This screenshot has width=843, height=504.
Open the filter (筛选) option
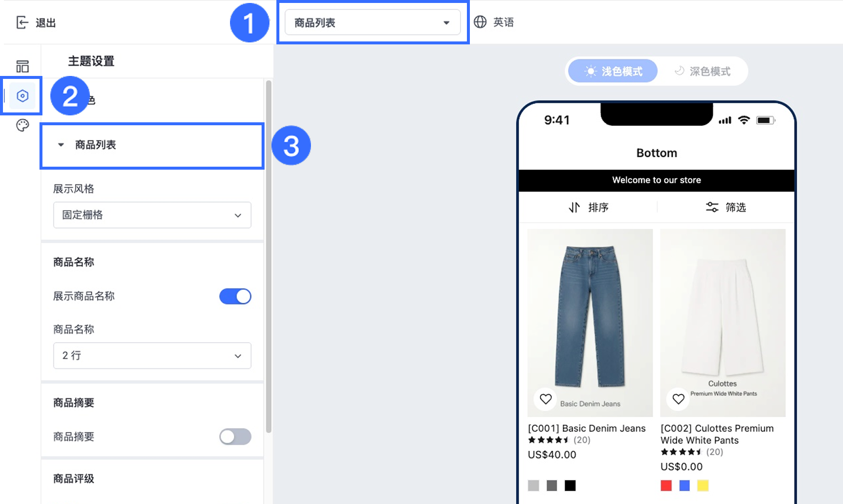[x=726, y=207]
